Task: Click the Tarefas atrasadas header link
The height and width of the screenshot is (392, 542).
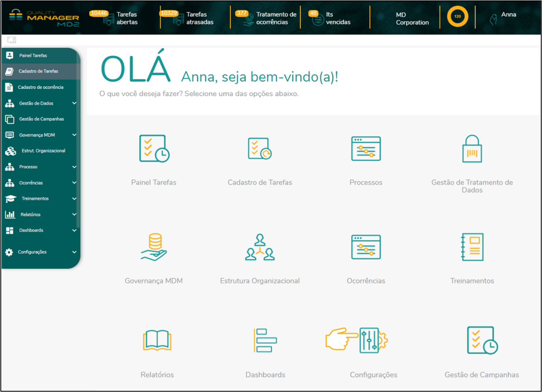Action: click(200, 18)
